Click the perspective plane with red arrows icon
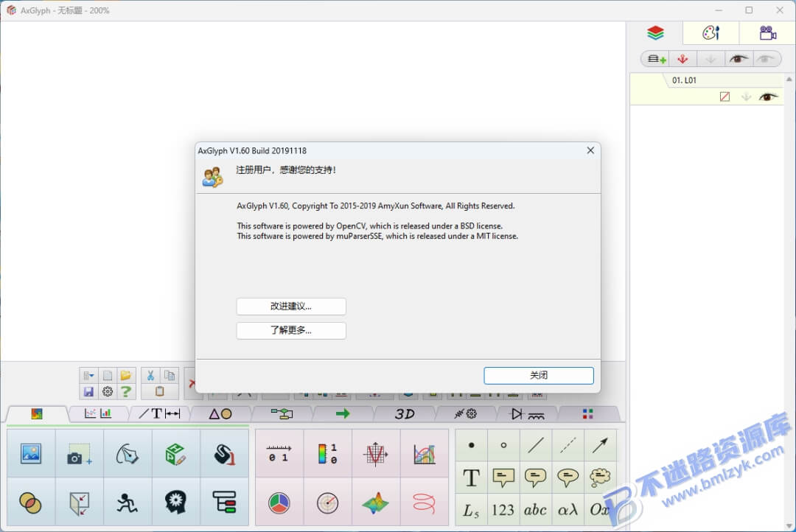Screen dimensions: 796x532 [x=79, y=502]
